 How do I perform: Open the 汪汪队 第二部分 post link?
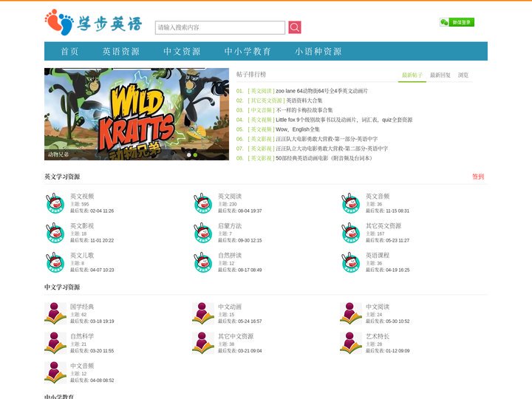coord(332,149)
